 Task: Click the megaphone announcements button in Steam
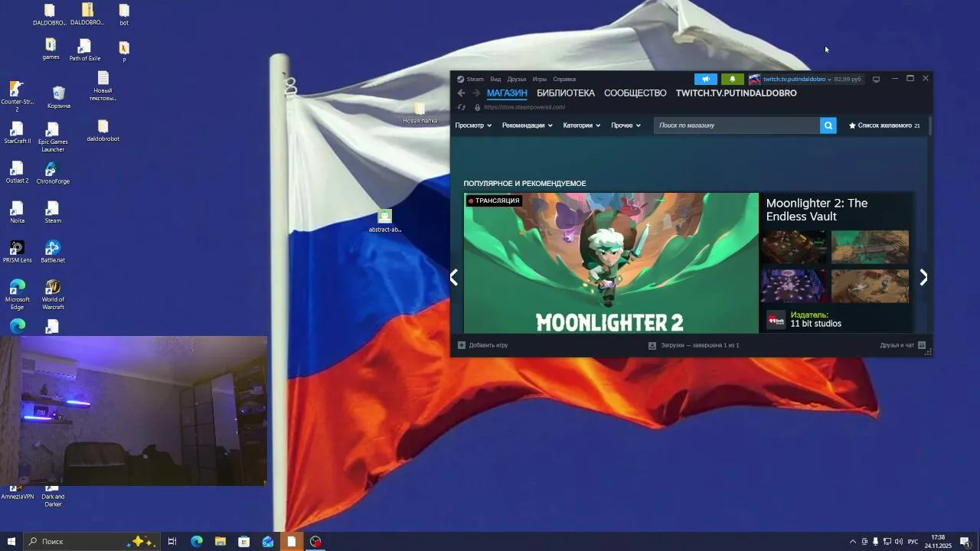click(x=706, y=79)
